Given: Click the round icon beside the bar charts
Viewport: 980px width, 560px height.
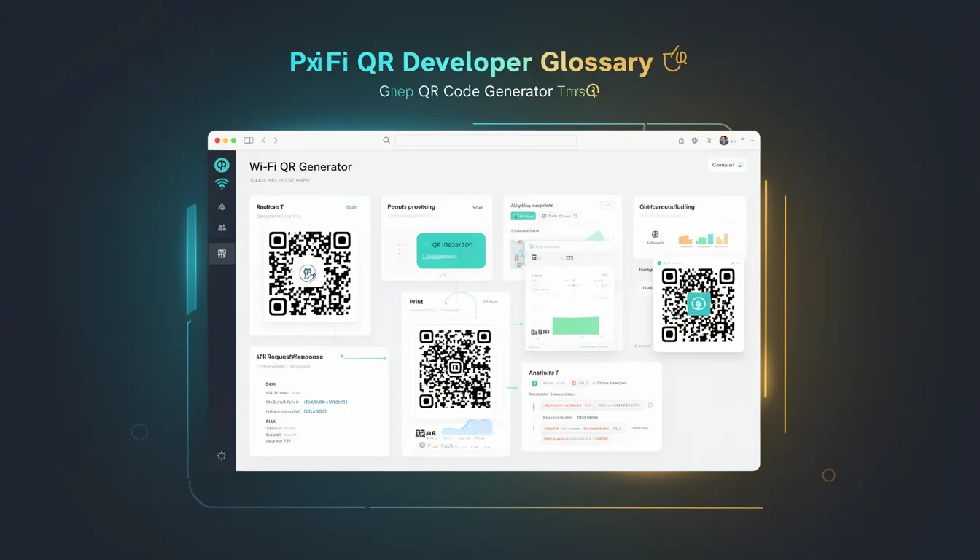Looking at the screenshot, I should (655, 235).
